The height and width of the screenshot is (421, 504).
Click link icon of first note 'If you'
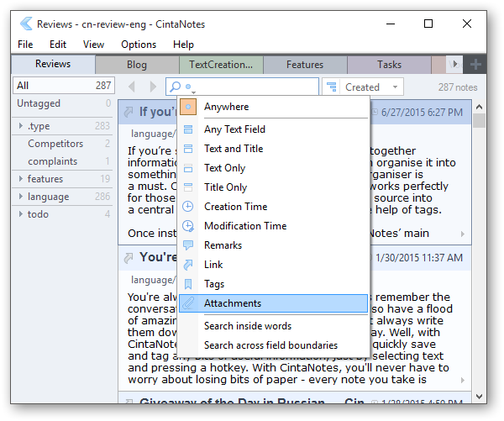click(x=129, y=112)
